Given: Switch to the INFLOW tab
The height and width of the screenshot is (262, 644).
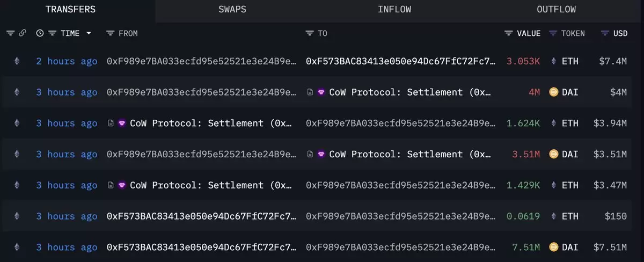Looking at the screenshot, I should [x=394, y=10].
